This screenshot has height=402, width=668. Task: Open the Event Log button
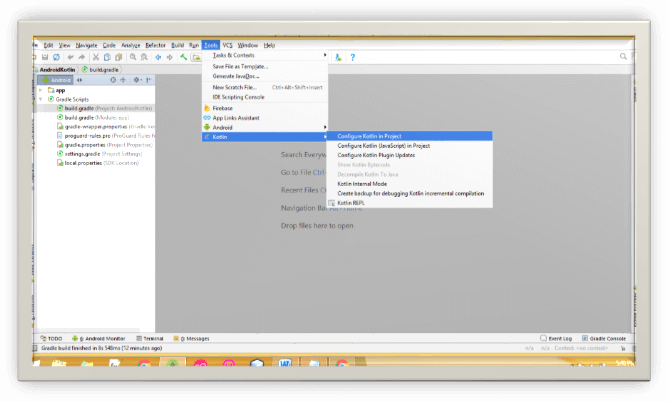(x=556, y=339)
